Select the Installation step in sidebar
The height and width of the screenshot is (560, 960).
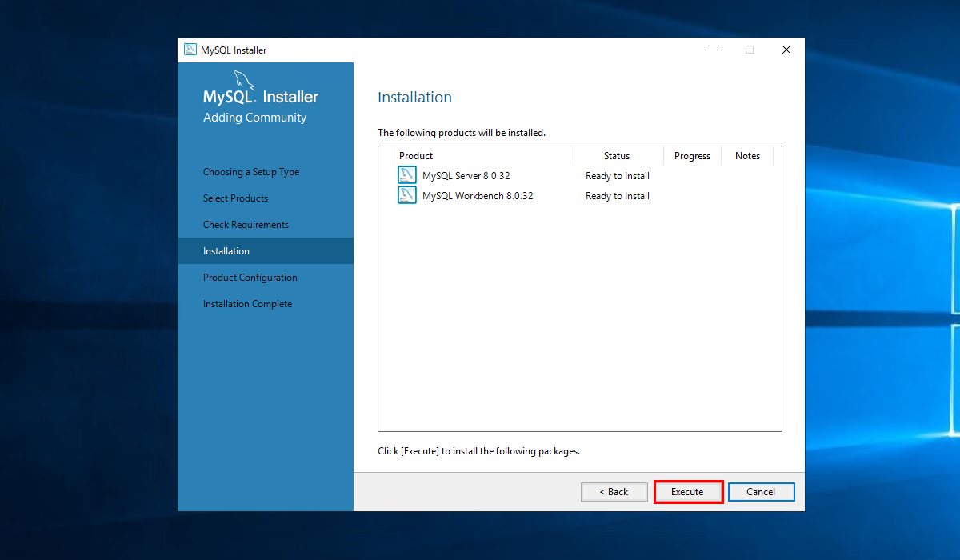[x=266, y=251]
